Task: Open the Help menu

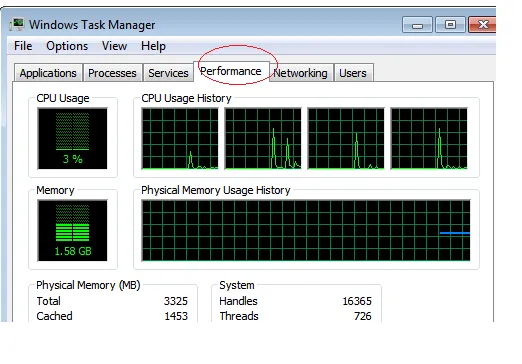Action: tap(153, 46)
